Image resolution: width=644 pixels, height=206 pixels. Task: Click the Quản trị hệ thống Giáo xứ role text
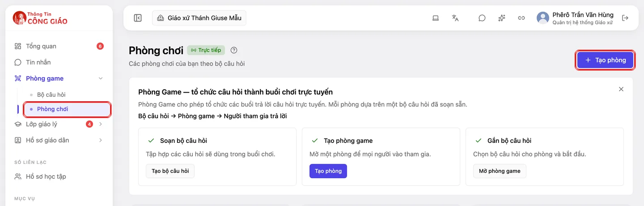point(582,22)
